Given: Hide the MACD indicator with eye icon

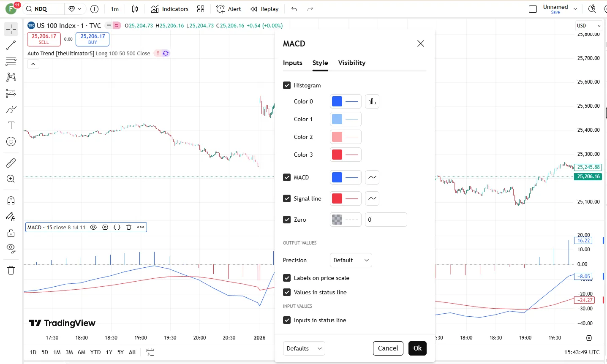Looking at the screenshot, I should pyautogui.click(x=93, y=227).
